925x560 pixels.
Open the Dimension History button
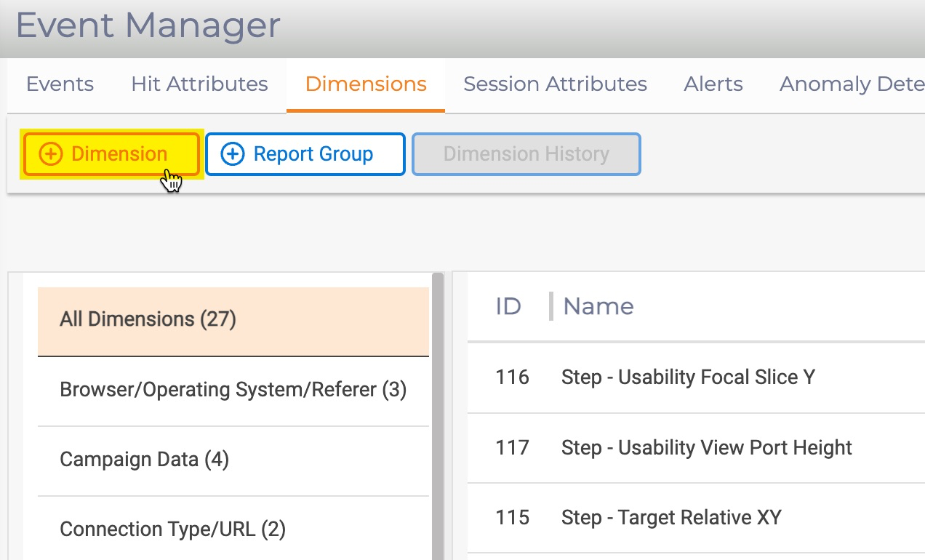point(526,154)
